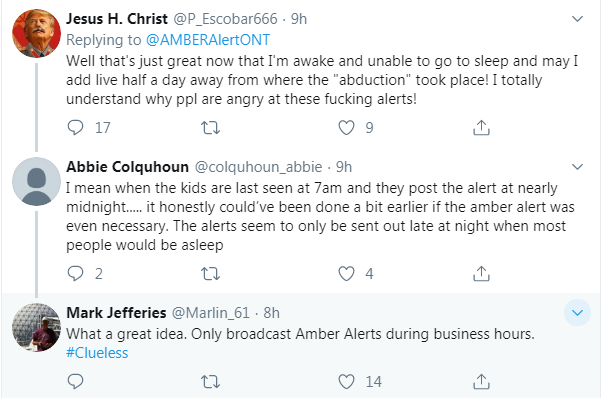Open Mark Jefferies' profile picture
This screenshot has width=602, height=398.
point(36,327)
